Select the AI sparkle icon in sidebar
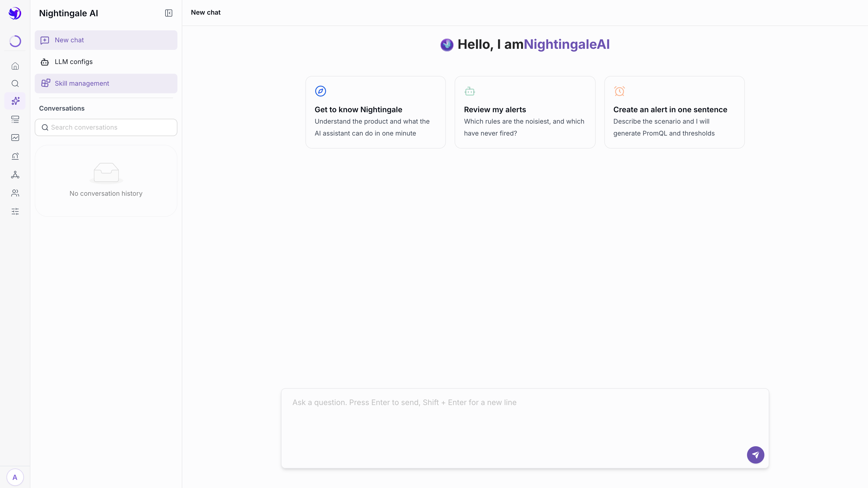The width and height of the screenshot is (868, 488). pos(15,101)
